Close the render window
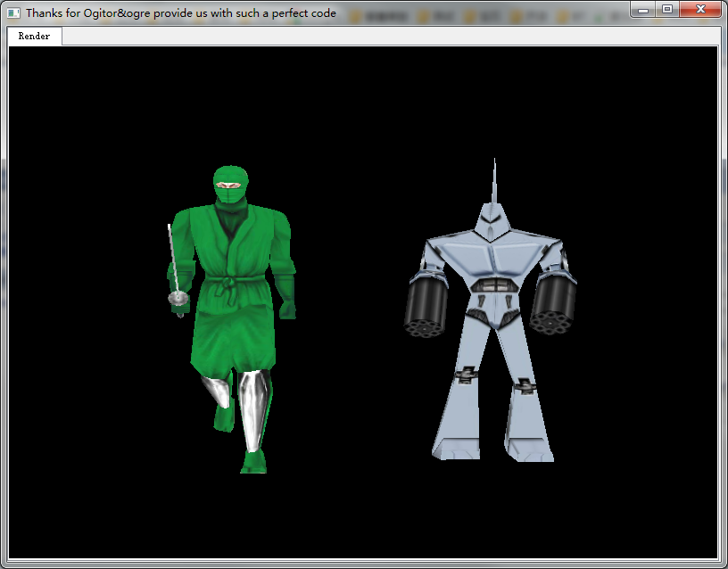The width and height of the screenshot is (728, 569). (700, 9)
